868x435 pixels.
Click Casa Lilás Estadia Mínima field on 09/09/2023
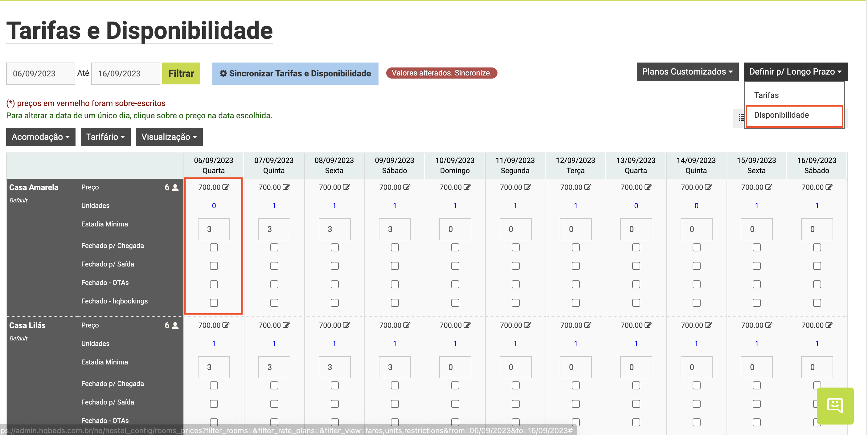point(395,367)
